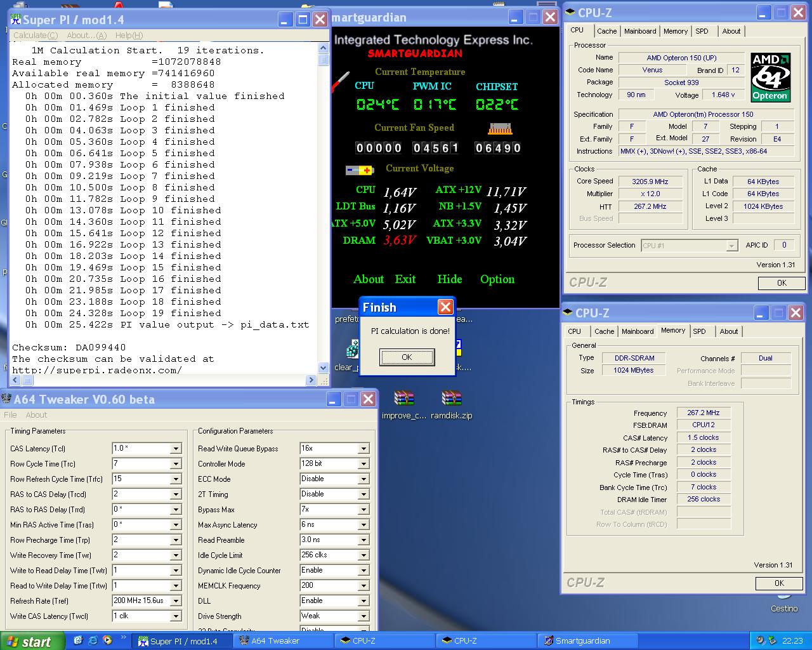Minimize the Super PI window

pos(286,20)
